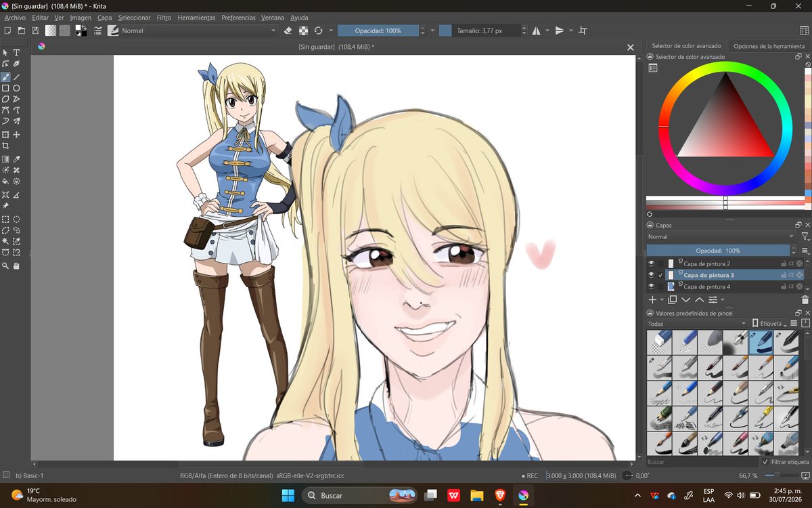The height and width of the screenshot is (508, 812).
Task: Select the Elliptical Selection tool
Action: (16, 220)
